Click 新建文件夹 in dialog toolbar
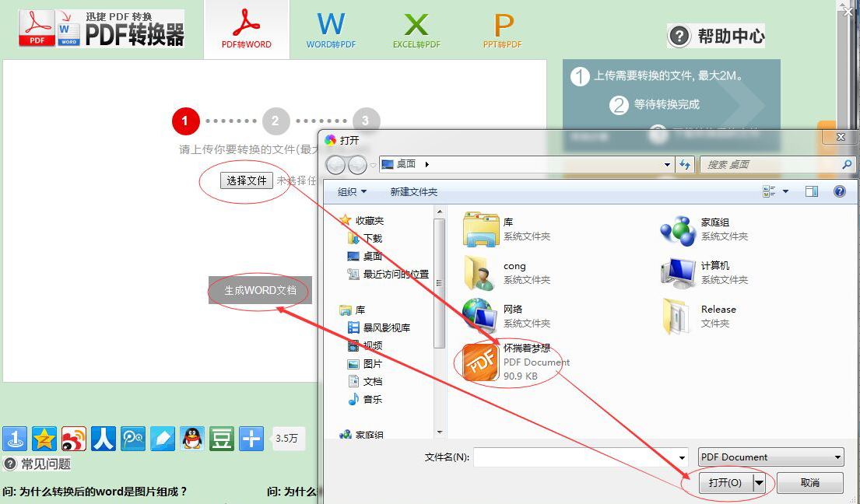This screenshot has width=860, height=504. [413, 192]
